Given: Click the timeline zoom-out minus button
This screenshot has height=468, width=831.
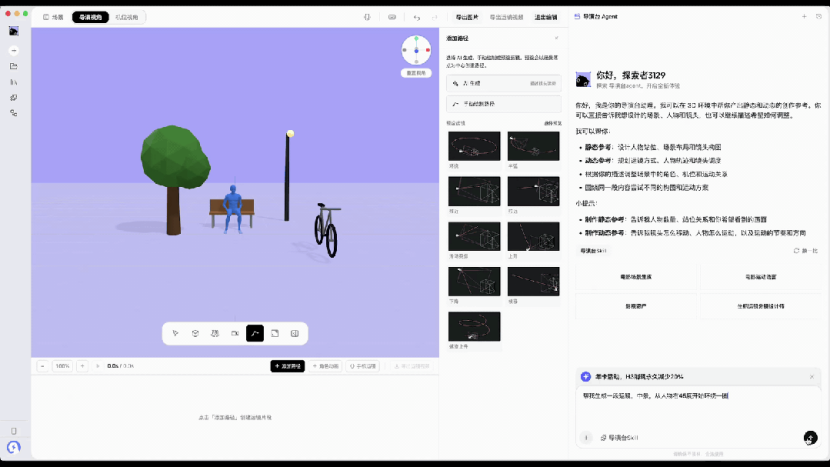Looking at the screenshot, I should [42, 366].
